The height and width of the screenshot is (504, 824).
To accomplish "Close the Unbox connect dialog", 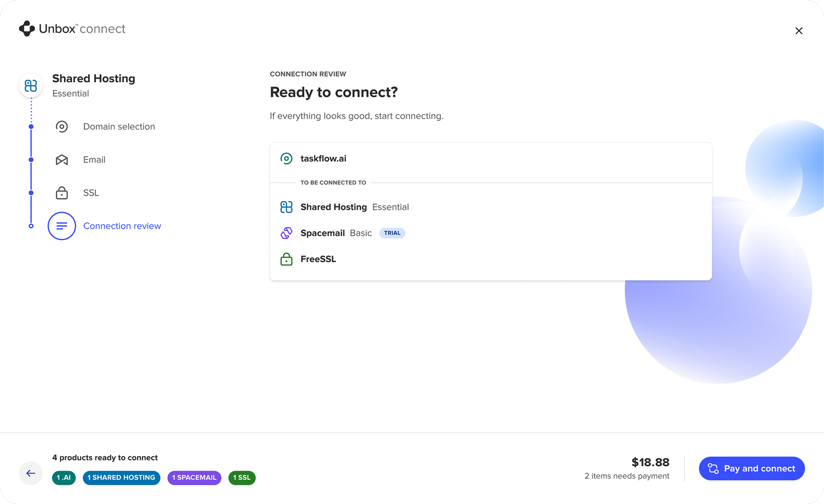I will pos(799,31).
